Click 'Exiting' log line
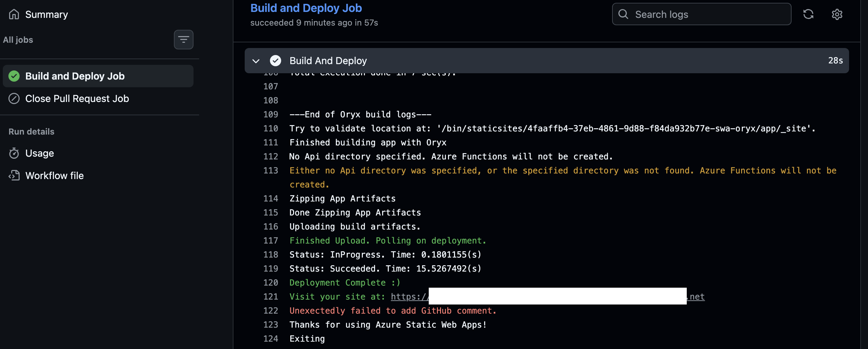The height and width of the screenshot is (349, 868). point(307,339)
